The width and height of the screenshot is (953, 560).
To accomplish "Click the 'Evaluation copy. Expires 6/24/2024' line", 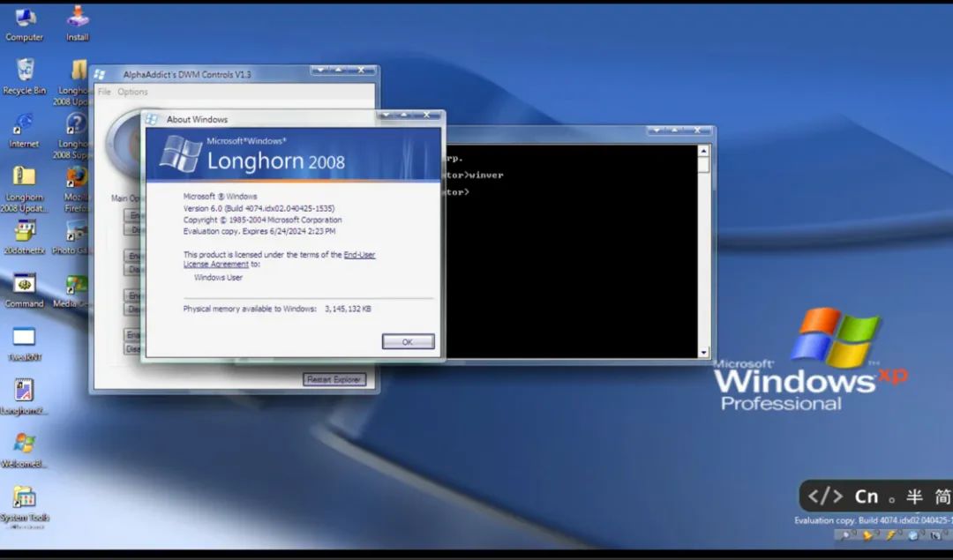I will click(x=259, y=231).
